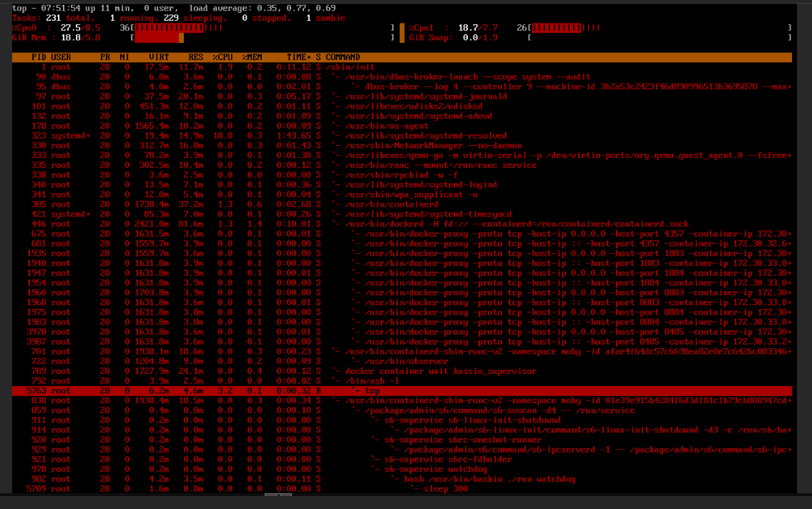Viewport: 812px width, 509px height.
Task: Select the systemd-udevd process row
Action: pos(402,117)
